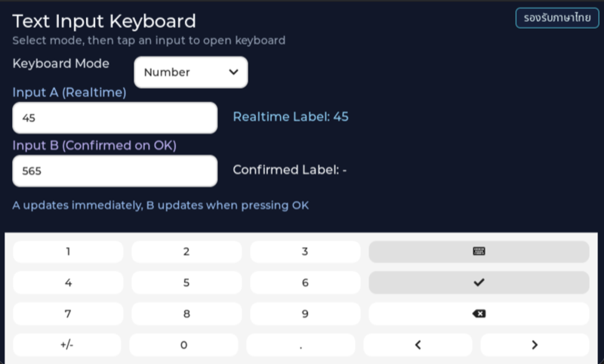Screen dimensions: 604x364
Task: Focus Input A field containing 45
Action: pyautogui.click(x=115, y=118)
